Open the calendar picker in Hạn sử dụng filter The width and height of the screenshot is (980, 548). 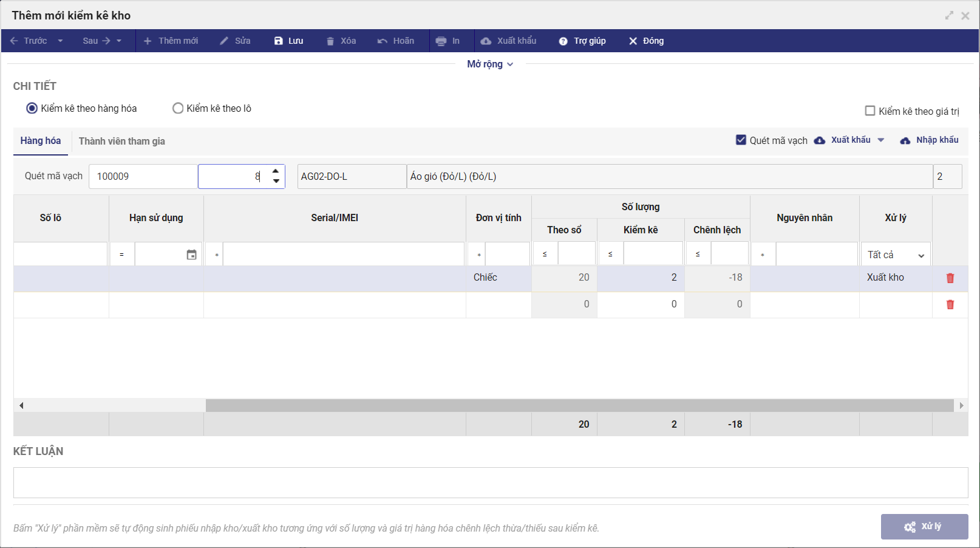tap(191, 255)
